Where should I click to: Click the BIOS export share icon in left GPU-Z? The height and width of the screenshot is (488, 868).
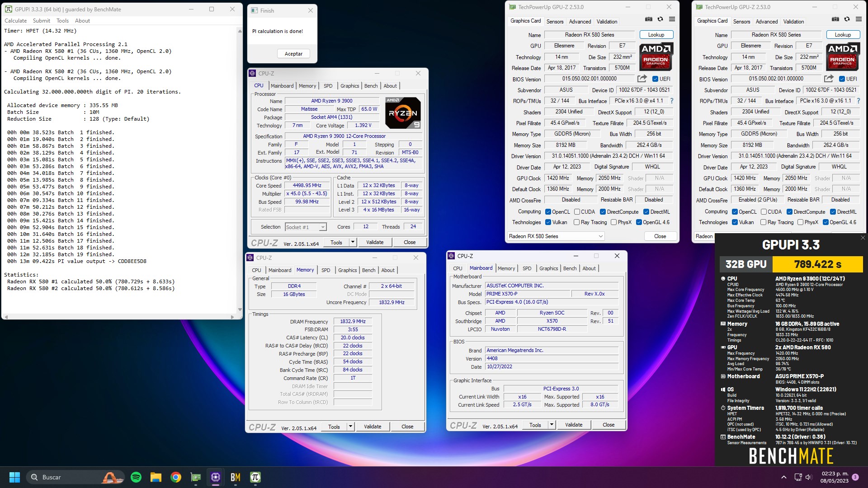pyautogui.click(x=642, y=79)
